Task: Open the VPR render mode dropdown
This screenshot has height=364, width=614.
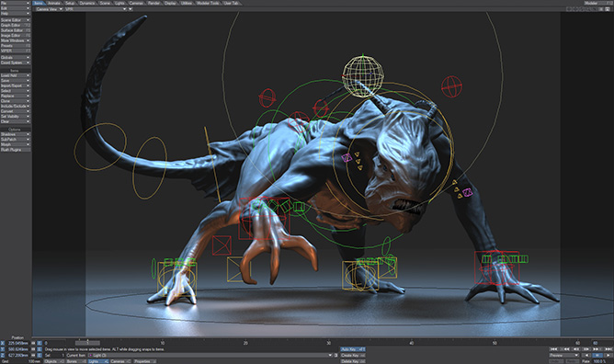Action: pos(96,9)
